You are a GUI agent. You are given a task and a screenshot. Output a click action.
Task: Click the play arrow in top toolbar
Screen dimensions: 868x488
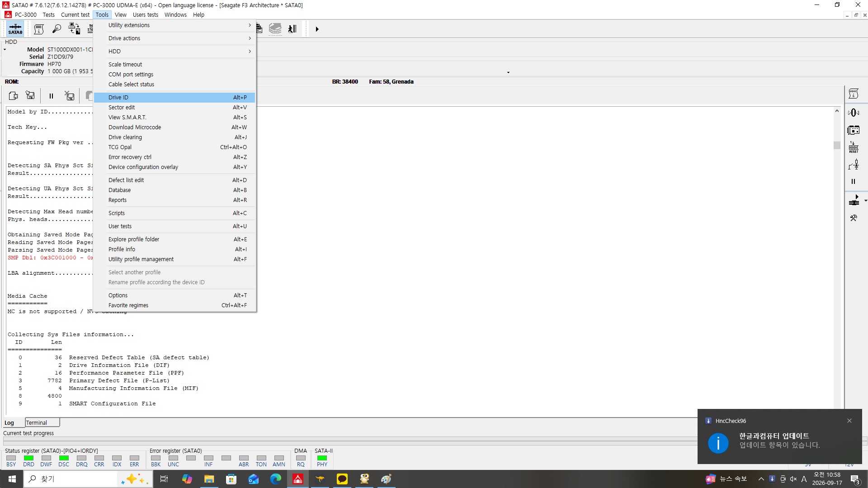(317, 29)
